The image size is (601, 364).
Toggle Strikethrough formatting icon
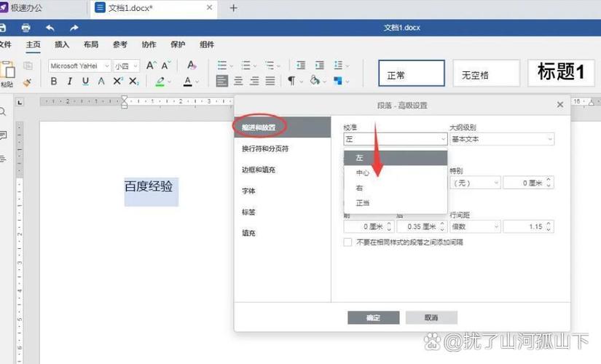[101, 82]
